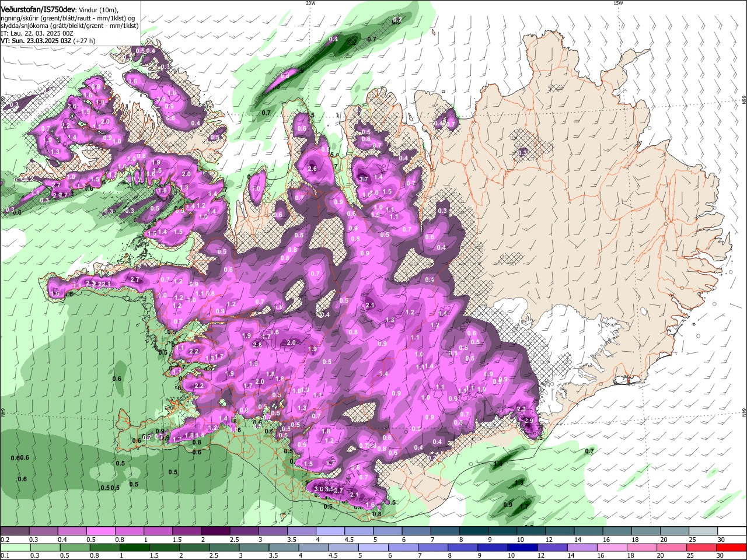This screenshot has height=560, width=747.
Task: Click the lilac 4 swatch in the snow scale
Action: point(329,531)
